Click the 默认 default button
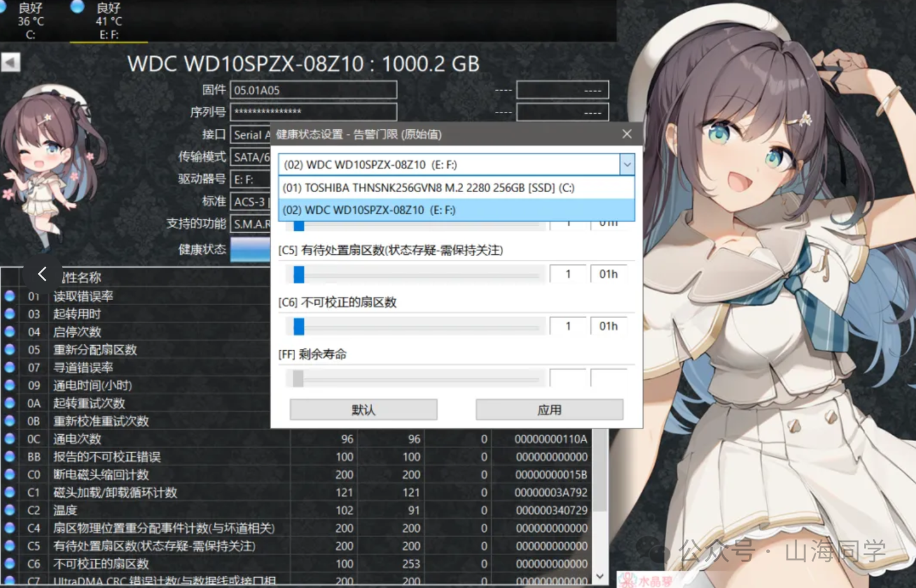Viewport: 916px width, 588px height. tap(363, 410)
